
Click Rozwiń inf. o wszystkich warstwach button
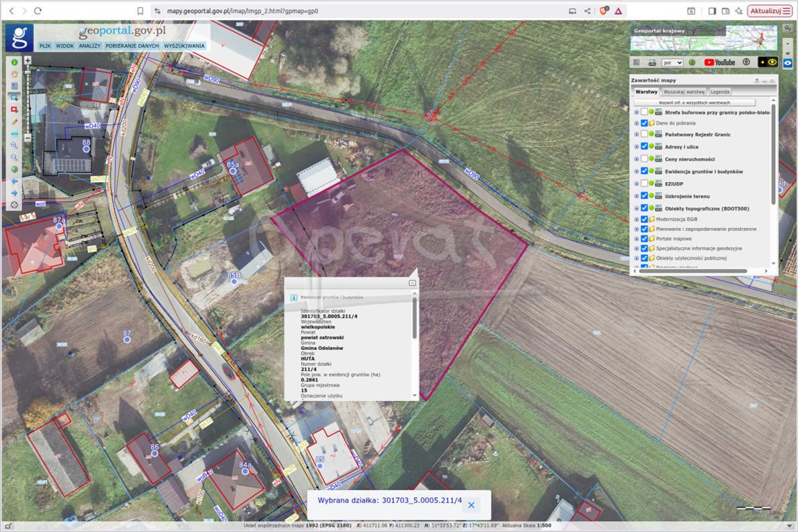point(694,103)
